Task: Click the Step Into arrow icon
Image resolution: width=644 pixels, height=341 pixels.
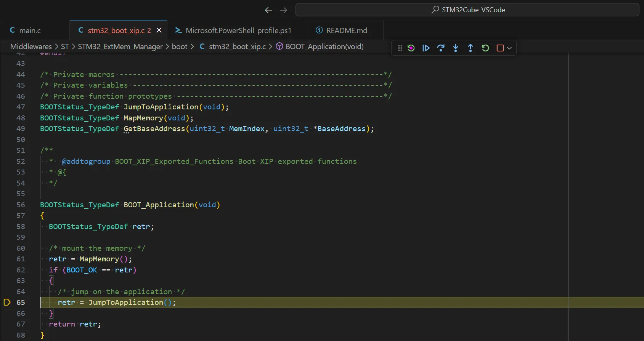Action: click(x=456, y=48)
